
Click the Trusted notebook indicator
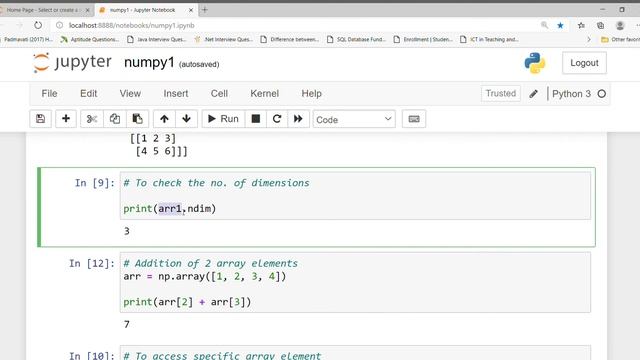[501, 93]
